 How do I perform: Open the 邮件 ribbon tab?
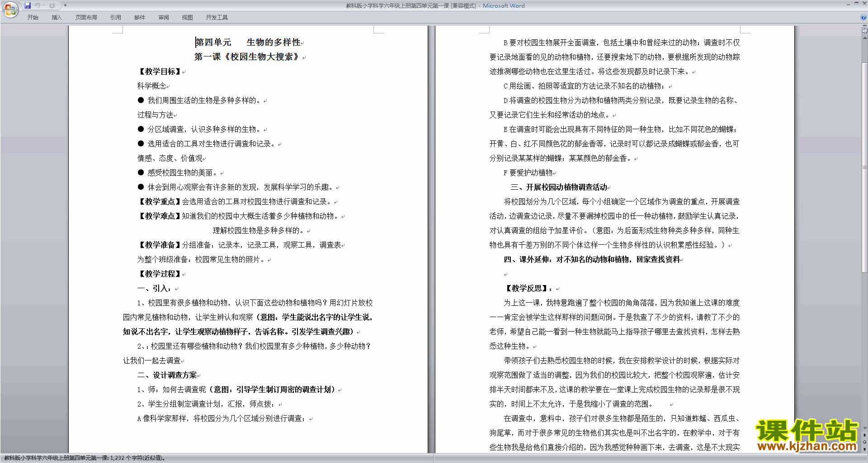(x=140, y=18)
